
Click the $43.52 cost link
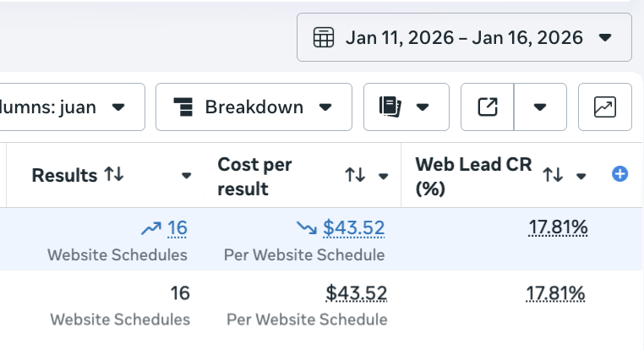click(x=353, y=227)
